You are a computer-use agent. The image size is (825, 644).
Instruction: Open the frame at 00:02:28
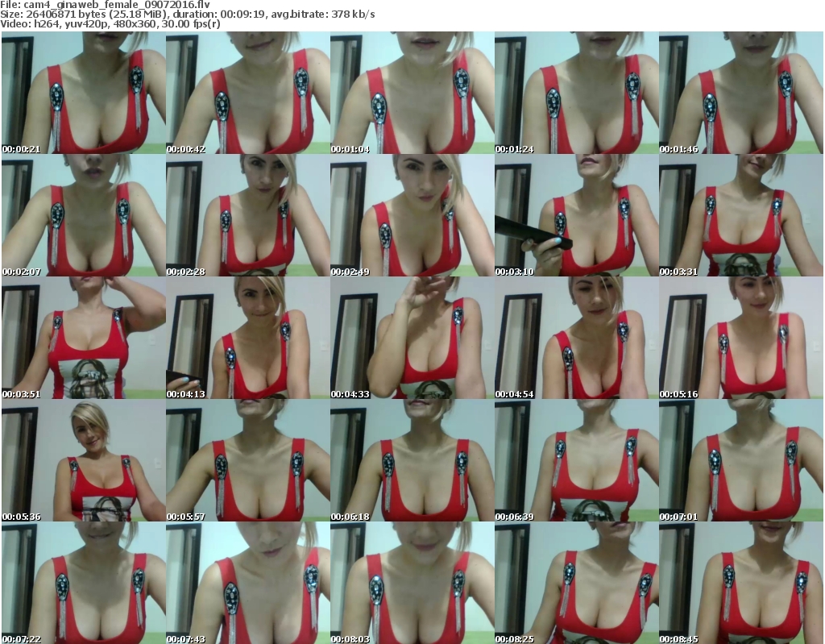248,215
